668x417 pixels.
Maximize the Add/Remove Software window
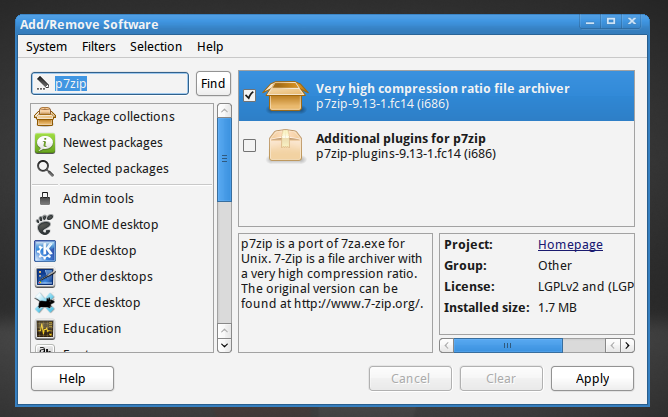pos(611,22)
